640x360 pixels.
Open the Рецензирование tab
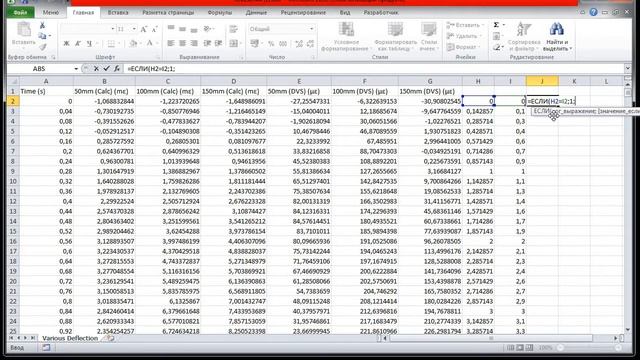tap(303, 13)
